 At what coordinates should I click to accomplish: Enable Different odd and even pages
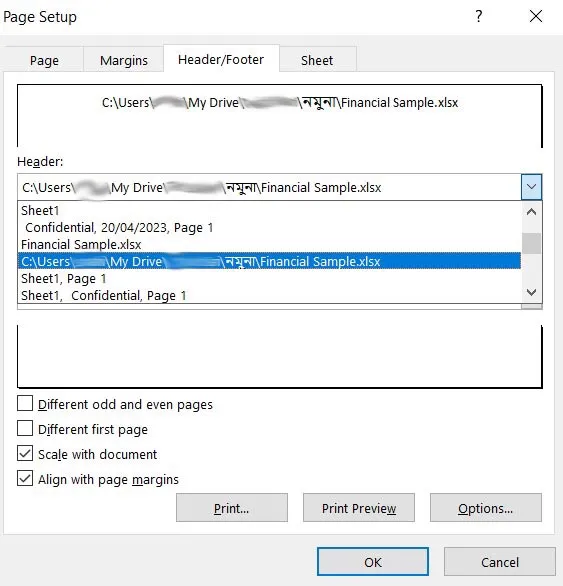[25, 404]
